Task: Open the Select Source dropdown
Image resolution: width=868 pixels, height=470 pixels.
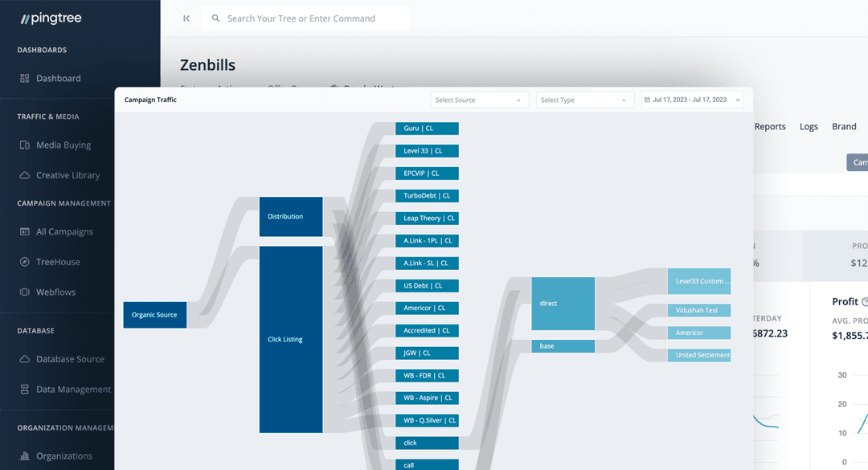Action: [479, 100]
